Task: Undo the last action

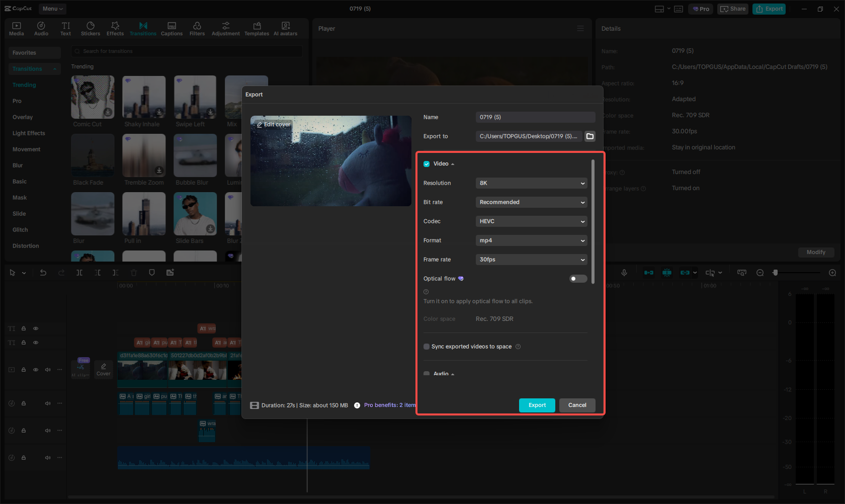Action: click(43, 272)
